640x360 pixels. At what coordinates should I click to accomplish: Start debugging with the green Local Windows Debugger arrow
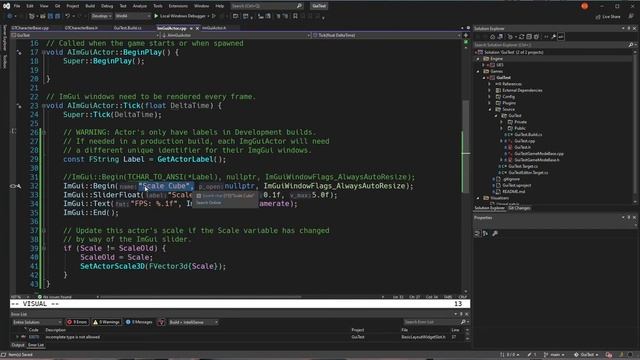coord(156,16)
